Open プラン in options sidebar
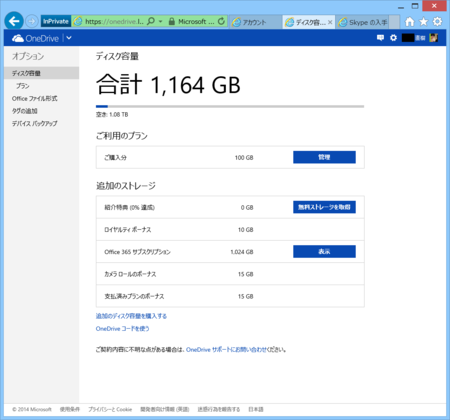The image size is (450, 420). coord(23,86)
